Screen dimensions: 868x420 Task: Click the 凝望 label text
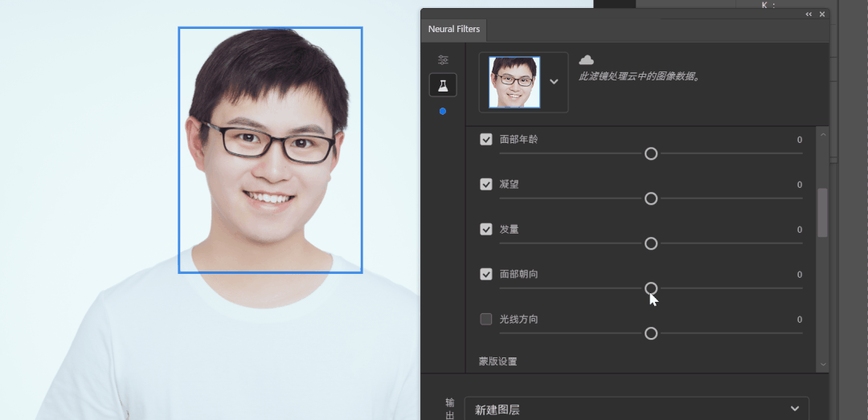(x=510, y=184)
